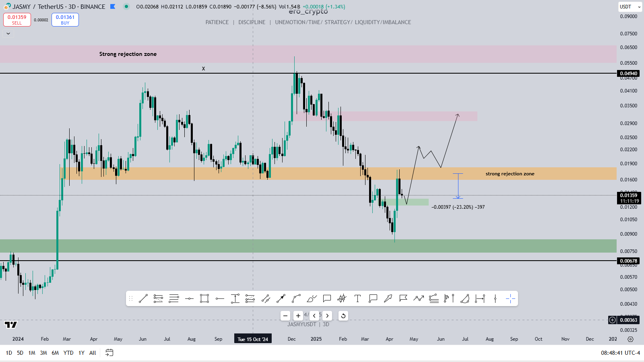Set time range to 3M

(x=43, y=353)
